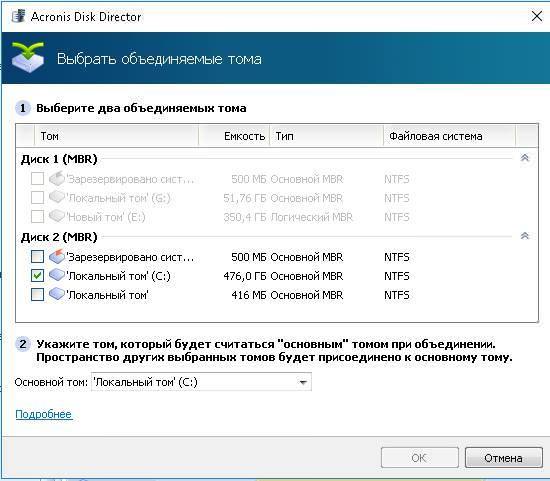This screenshot has height=481, width=550.
Task: Click disk icon of 'Локальный том' (C:)
Action: pos(56,275)
